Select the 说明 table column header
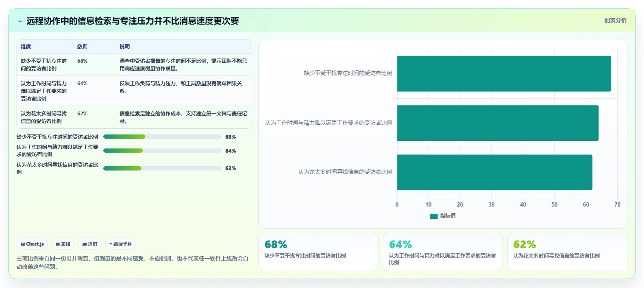This screenshot has height=288, width=644. [x=124, y=47]
